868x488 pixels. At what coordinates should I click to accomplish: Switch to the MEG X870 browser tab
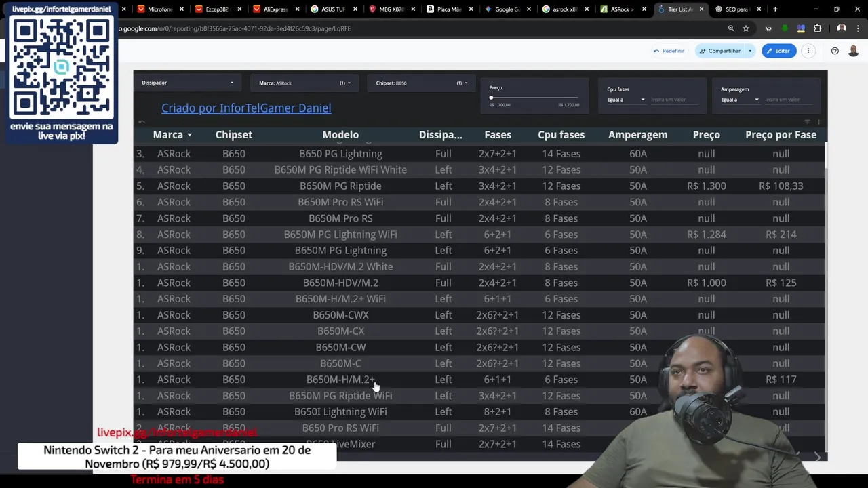click(391, 9)
